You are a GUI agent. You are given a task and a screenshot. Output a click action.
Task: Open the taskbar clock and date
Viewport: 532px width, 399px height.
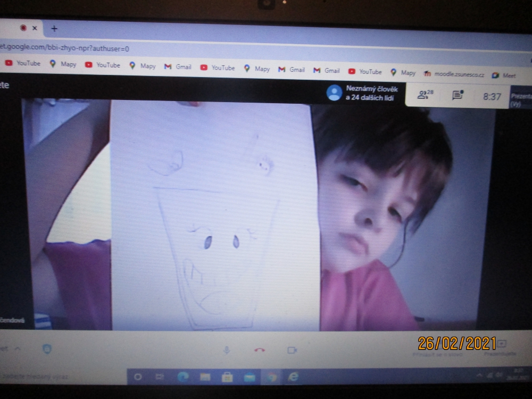[519, 375]
